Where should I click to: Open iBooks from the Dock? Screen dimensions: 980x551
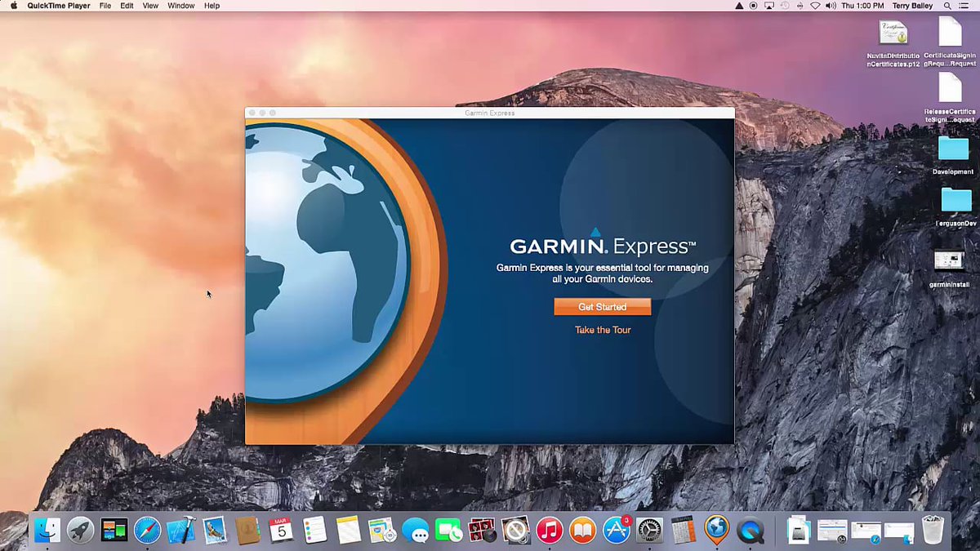tap(583, 531)
